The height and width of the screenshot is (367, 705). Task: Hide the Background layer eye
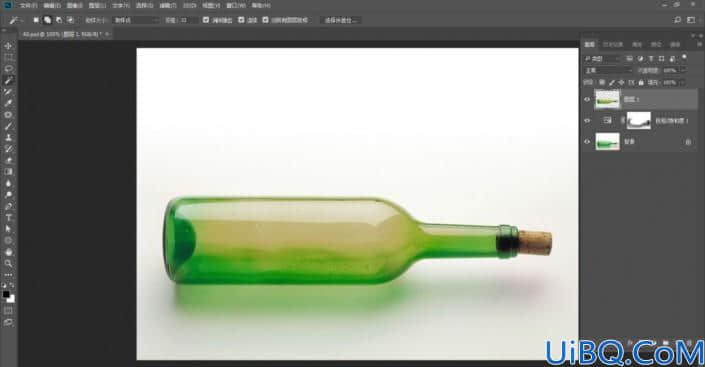(x=587, y=142)
